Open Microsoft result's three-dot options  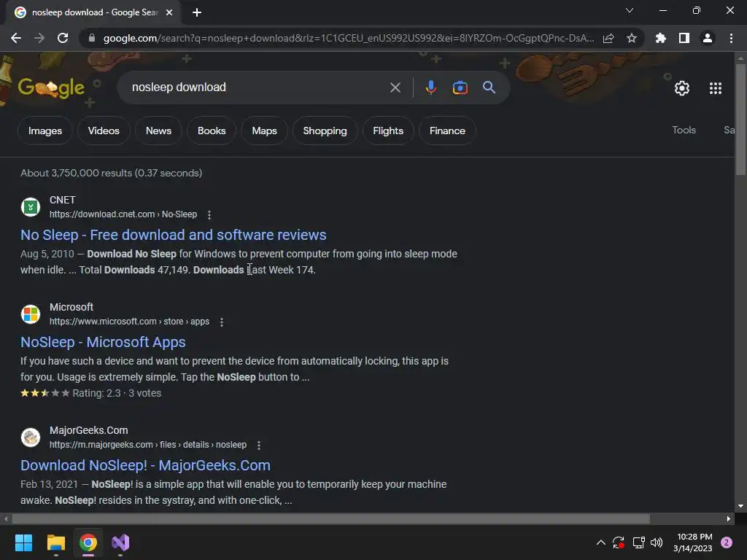(222, 322)
